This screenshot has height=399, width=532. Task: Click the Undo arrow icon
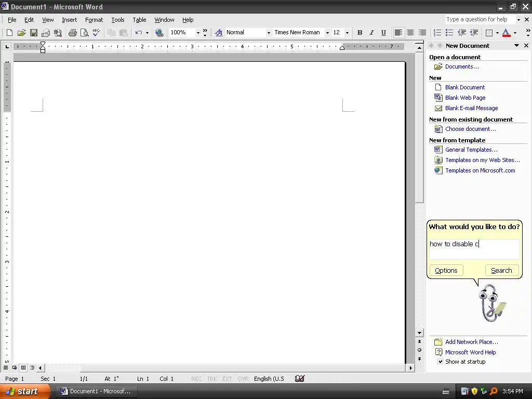click(138, 33)
